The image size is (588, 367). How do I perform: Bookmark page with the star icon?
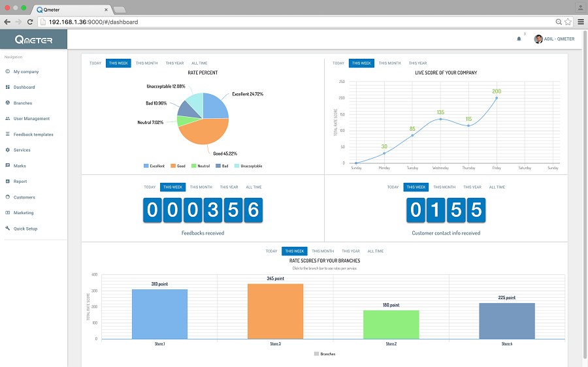point(568,22)
